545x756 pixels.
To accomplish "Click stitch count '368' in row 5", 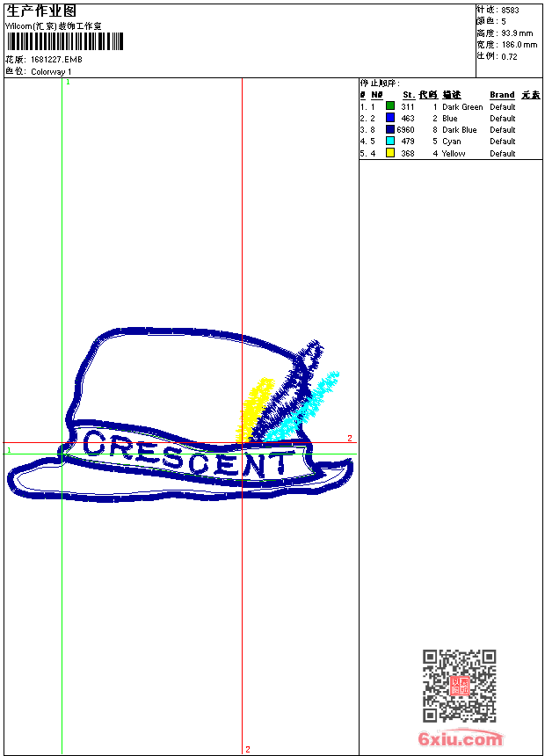I will click(x=408, y=153).
